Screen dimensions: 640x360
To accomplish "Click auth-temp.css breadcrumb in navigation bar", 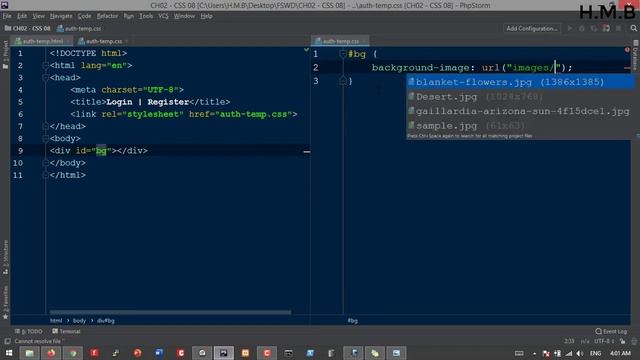I will [x=79, y=29].
